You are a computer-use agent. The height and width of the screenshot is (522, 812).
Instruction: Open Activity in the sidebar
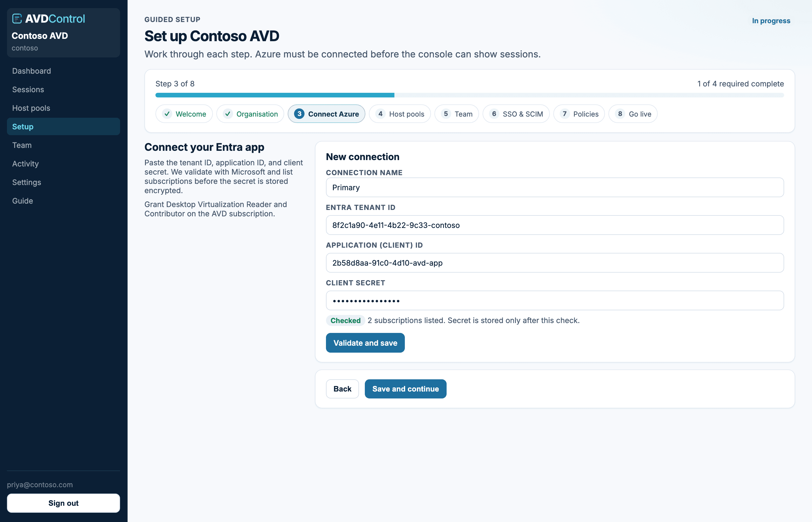[x=64, y=164]
